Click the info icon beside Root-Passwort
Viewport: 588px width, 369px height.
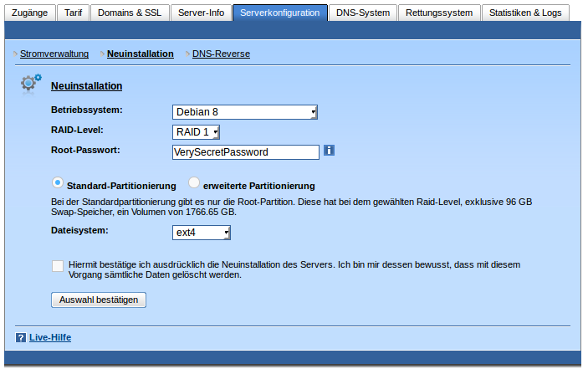[329, 151]
